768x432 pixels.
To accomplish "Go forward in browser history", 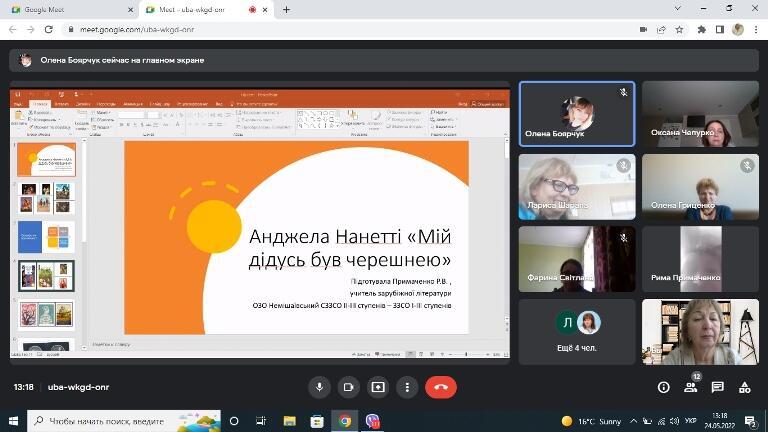I will [30, 30].
